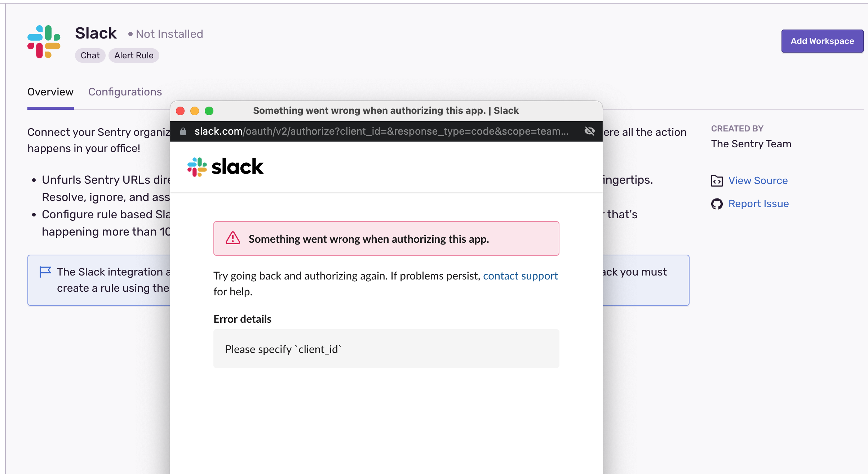Image resolution: width=868 pixels, height=474 pixels.
Task: Click the Slack wordmark logo inside the popup
Action: pos(225,166)
